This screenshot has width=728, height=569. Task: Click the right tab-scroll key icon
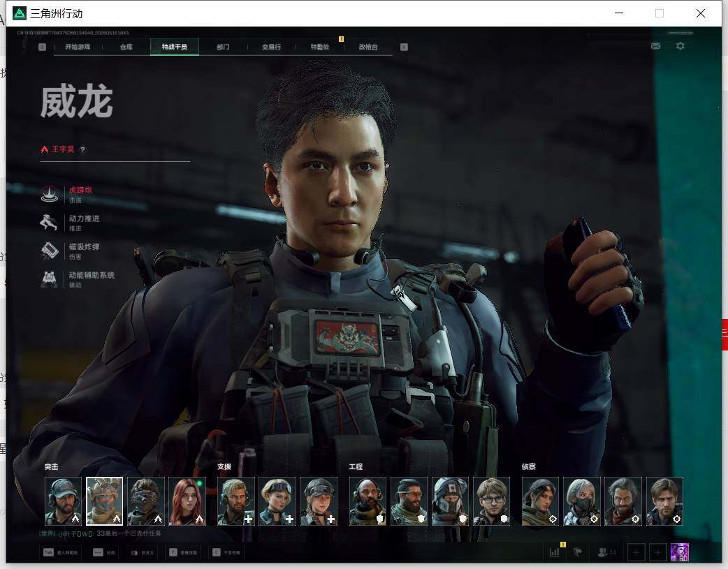click(x=404, y=47)
